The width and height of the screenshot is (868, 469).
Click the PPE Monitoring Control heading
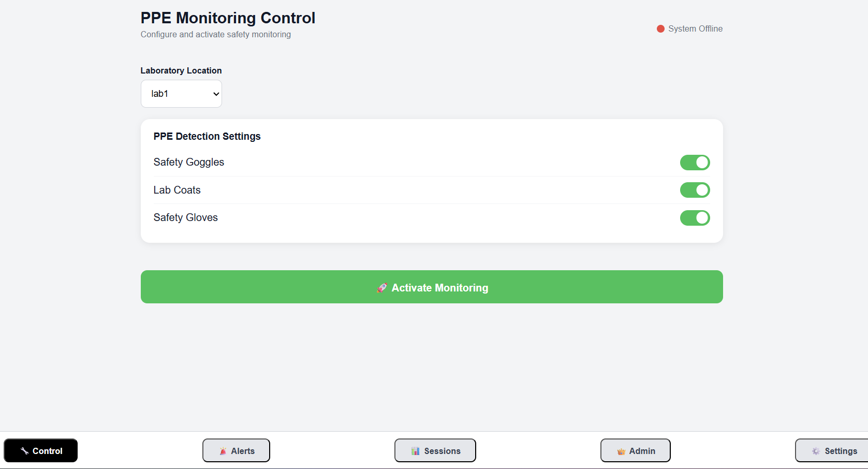(x=228, y=18)
